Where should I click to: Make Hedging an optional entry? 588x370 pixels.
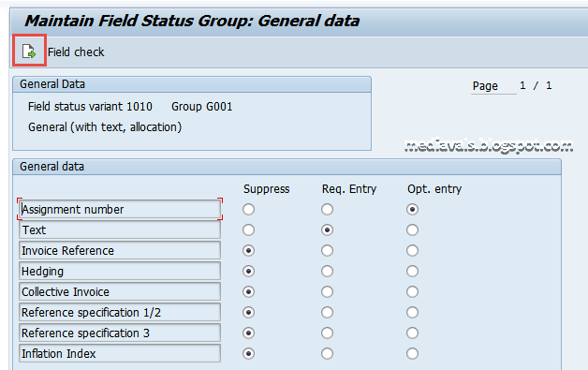pyautogui.click(x=412, y=272)
